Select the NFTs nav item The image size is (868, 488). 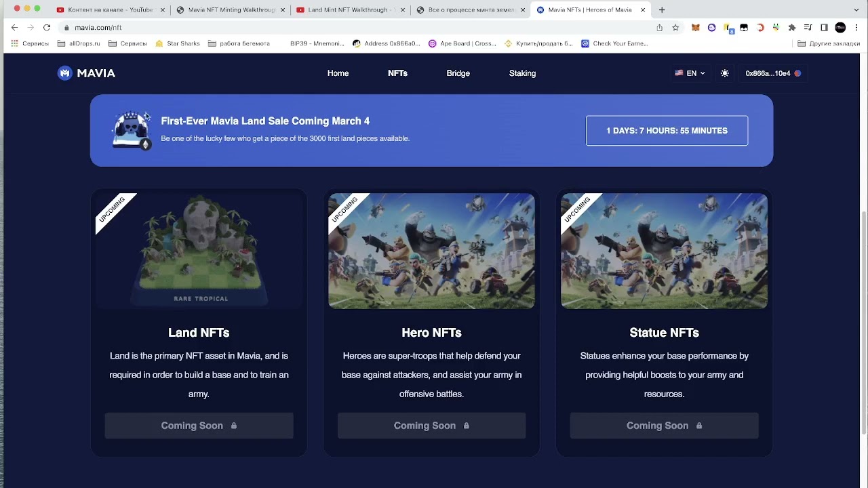click(x=397, y=73)
